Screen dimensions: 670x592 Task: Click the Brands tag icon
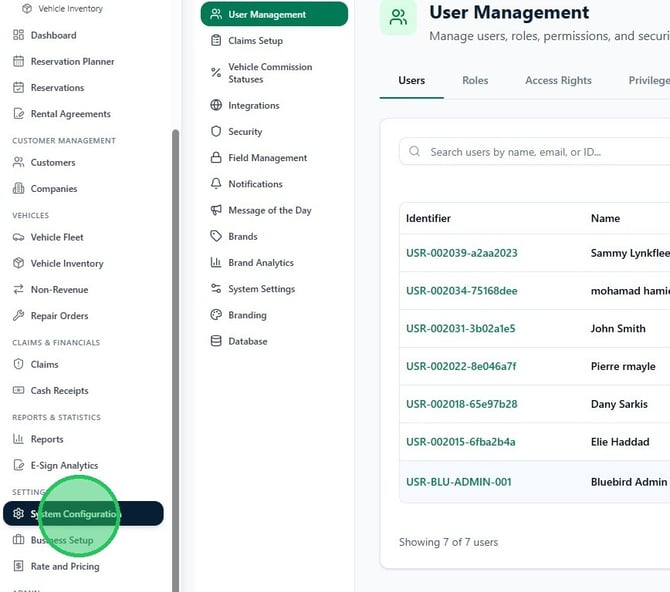pyautogui.click(x=216, y=236)
